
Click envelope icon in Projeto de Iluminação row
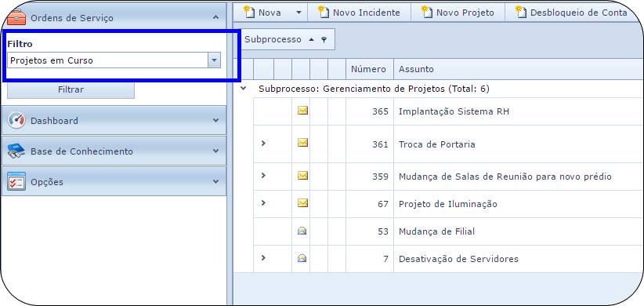302,203
